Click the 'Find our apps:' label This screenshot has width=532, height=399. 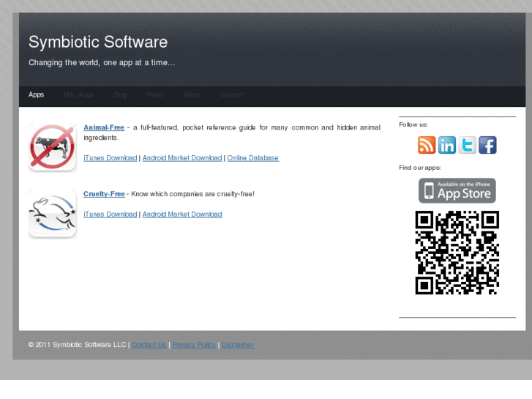(x=420, y=168)
